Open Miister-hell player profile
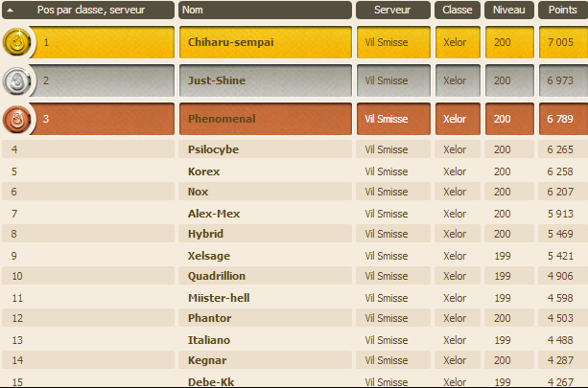This screenshot has width=588, height=388. [x=219, y=298]
